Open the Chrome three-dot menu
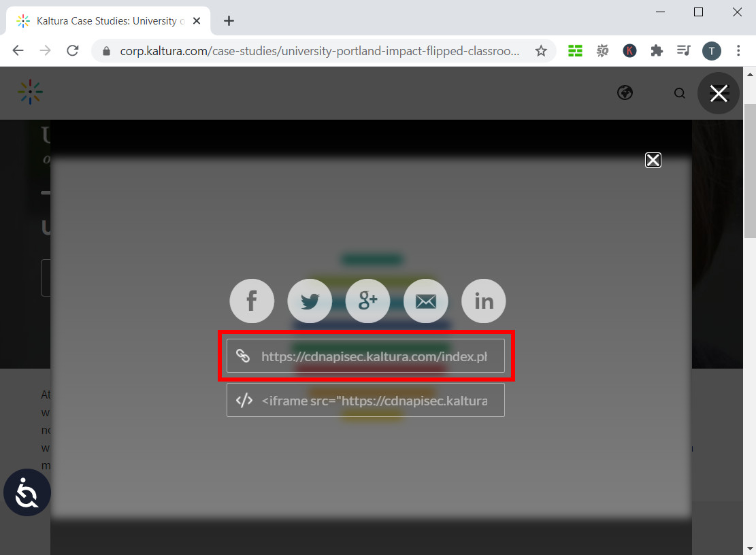This screenshot has height=555, width=756. pos(738,50)
